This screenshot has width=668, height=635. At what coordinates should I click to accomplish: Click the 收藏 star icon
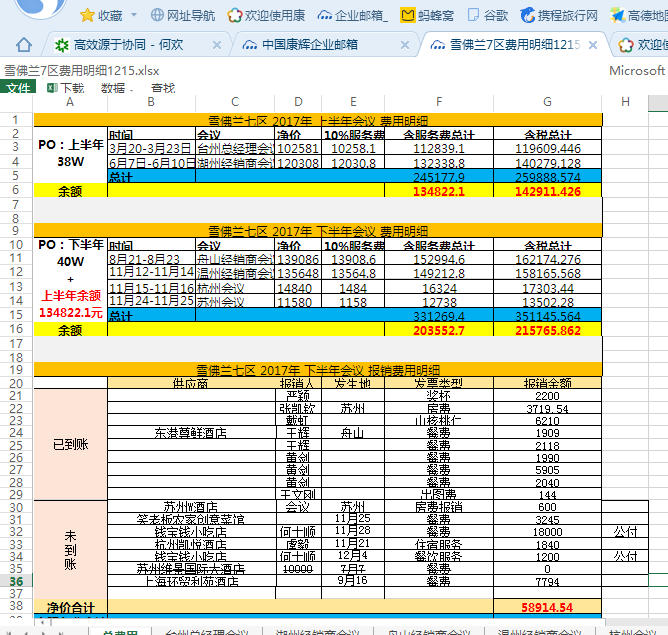coord(86,15)
